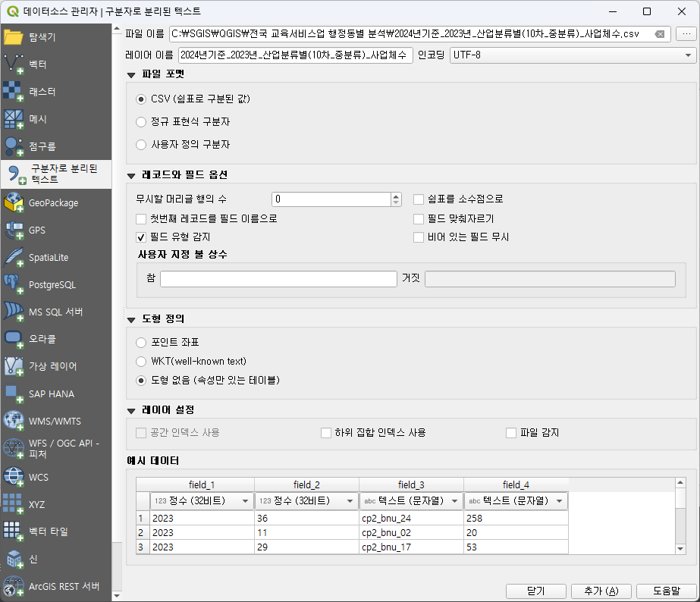Collapse the 레코드와 필드 옵션 section
700x602 pixels.
[x=131, y=176]
